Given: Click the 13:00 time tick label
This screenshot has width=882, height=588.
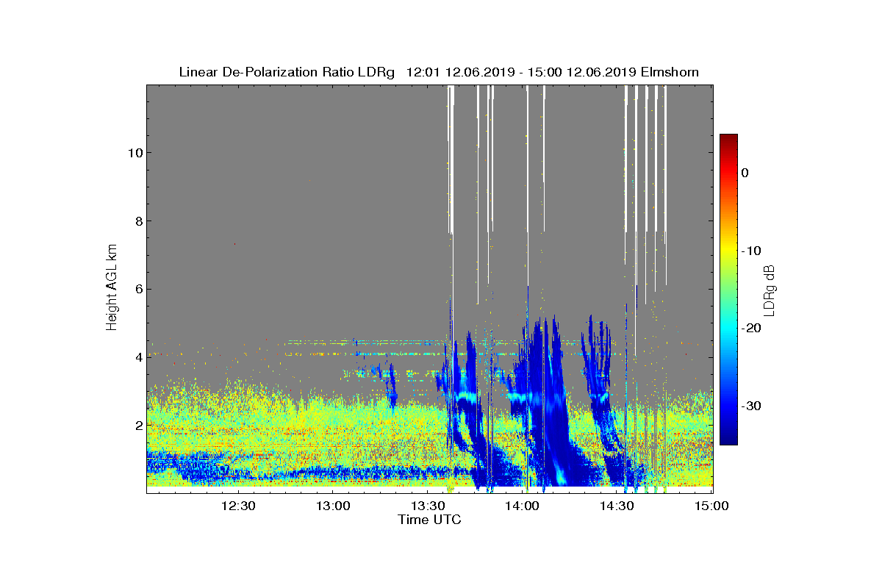Looking at the screenshot, I should 333,506.
